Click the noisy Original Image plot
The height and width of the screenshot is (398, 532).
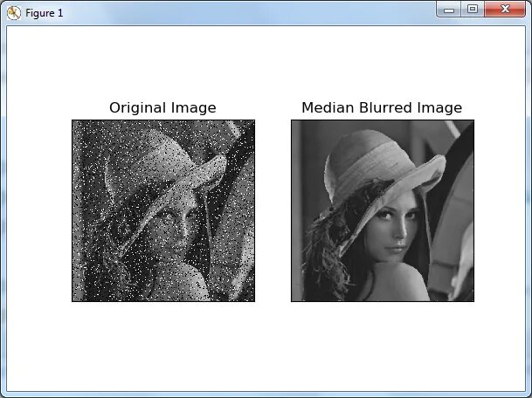coord(163,210)
